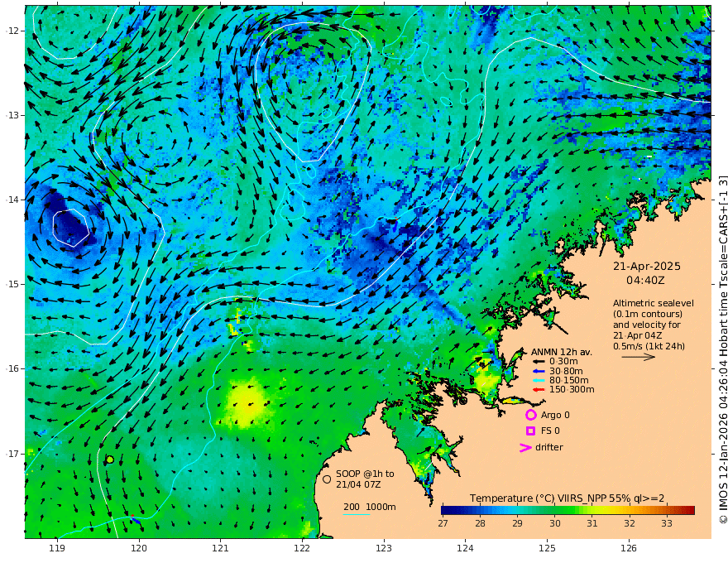This screenshot has width=728, height=563.
Task: Click the latitude label -17
Action: [12, 454]
